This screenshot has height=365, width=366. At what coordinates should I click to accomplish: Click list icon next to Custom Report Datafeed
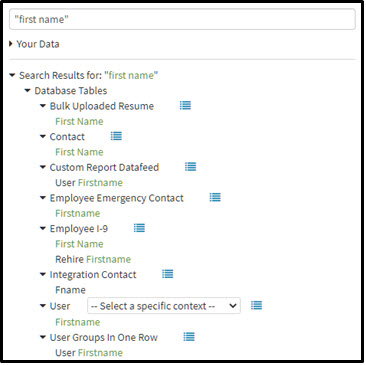[190, 167]
